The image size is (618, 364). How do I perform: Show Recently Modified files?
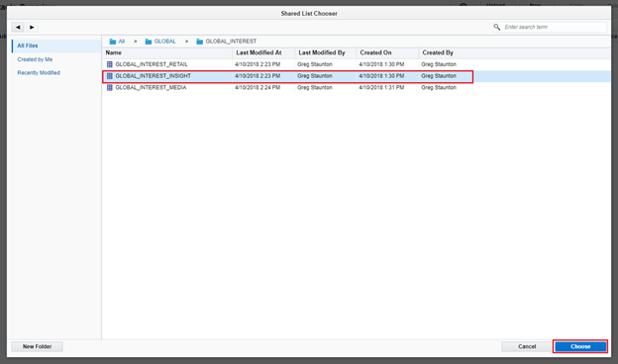click(x=39, y=73)
